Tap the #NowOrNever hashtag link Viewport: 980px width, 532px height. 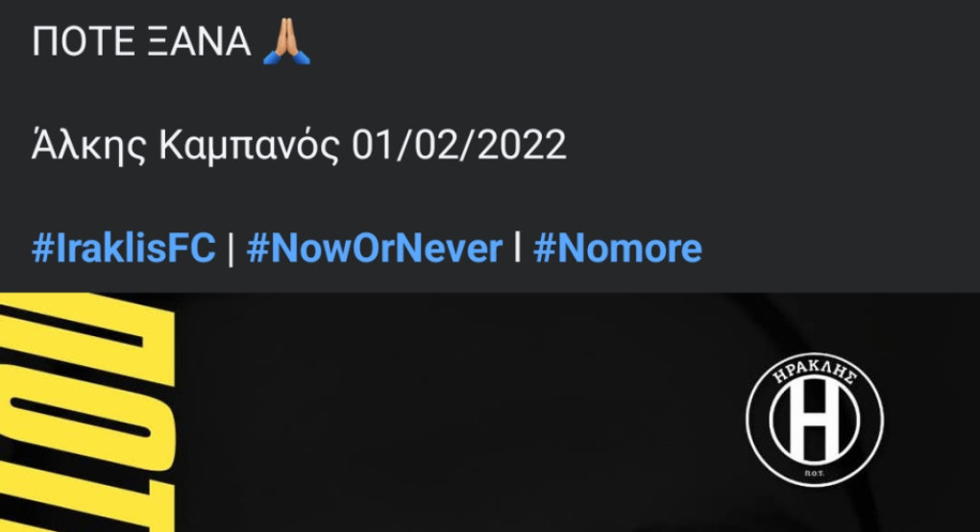point(375,247)
